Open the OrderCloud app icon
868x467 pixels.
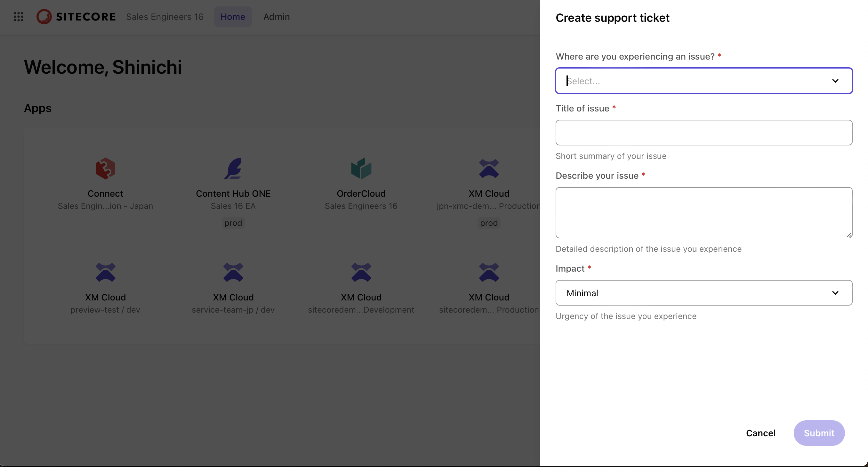point(361,168)
